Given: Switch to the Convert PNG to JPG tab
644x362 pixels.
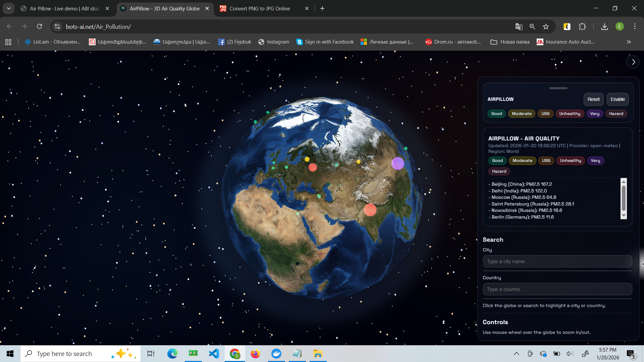Looking at the screenshot, I should pyautogui.click(x=260, y=8).
